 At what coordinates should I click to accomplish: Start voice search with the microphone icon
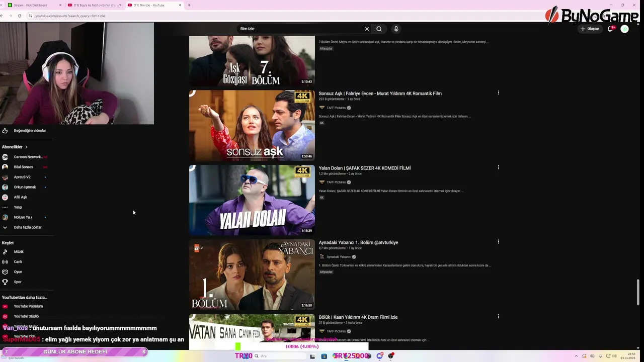(396, 29)
